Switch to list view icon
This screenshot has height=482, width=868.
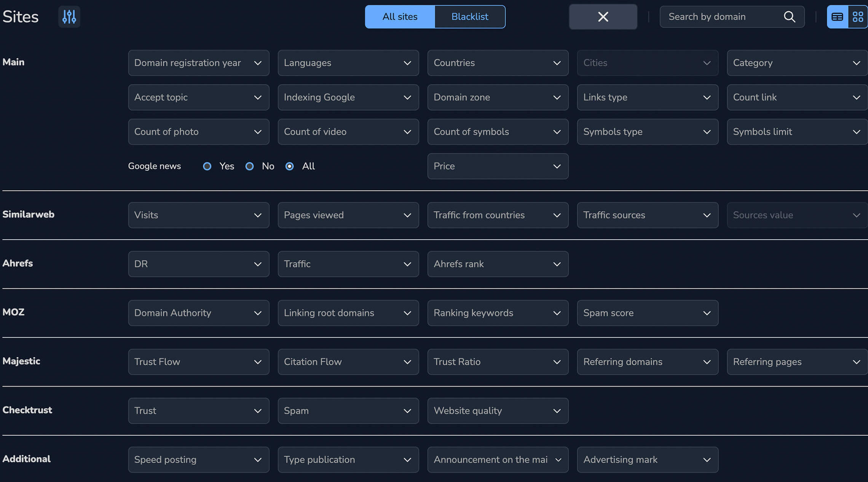[x=837, y=17]
